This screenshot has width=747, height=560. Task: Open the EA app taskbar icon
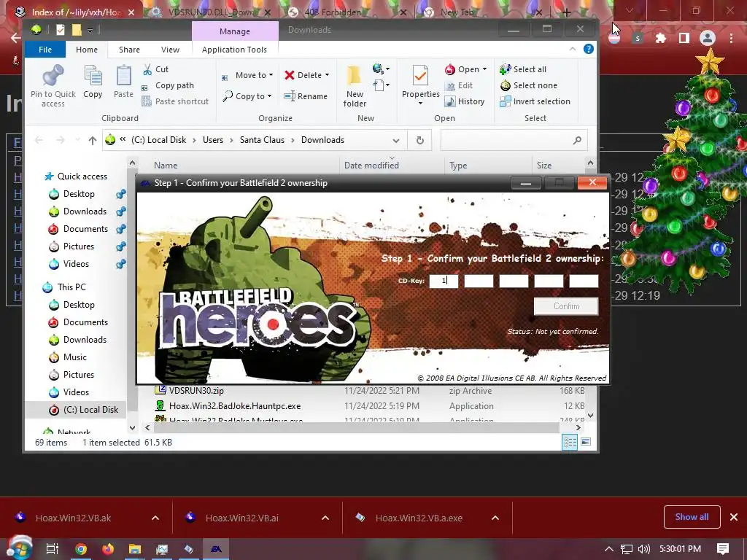click(216, 549)
